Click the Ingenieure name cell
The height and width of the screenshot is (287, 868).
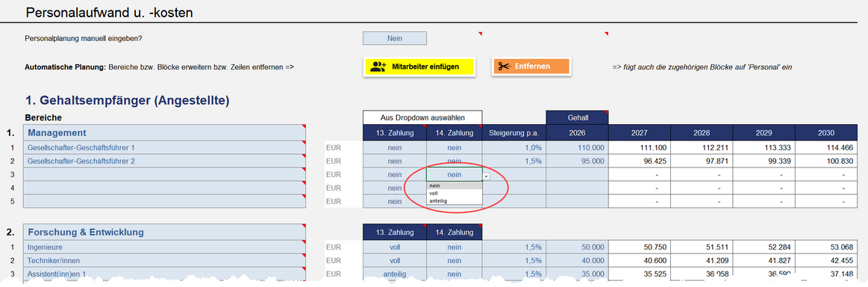164,247
